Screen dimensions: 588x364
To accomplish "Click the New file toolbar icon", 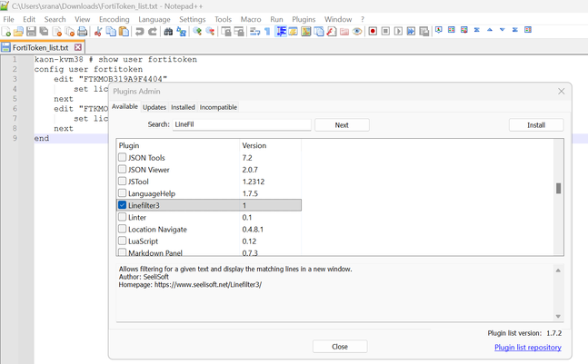I will click(x=6, y=31).
